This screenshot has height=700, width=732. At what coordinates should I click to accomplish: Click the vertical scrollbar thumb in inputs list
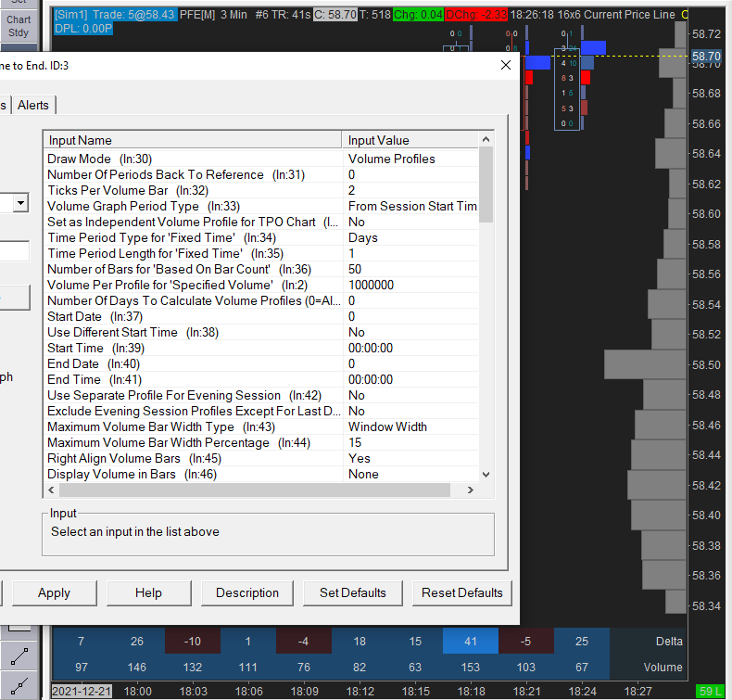pos(486,185)
